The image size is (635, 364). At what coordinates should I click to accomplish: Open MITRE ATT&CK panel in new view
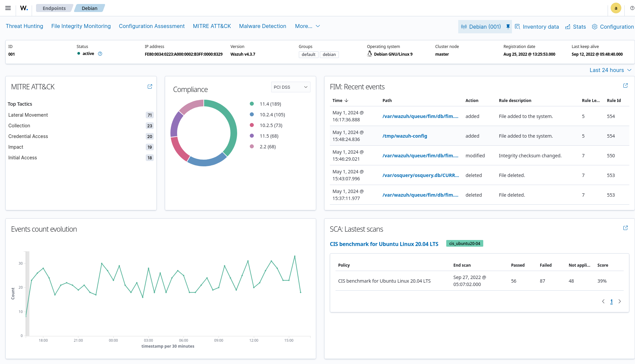click(x=150, y=87)
